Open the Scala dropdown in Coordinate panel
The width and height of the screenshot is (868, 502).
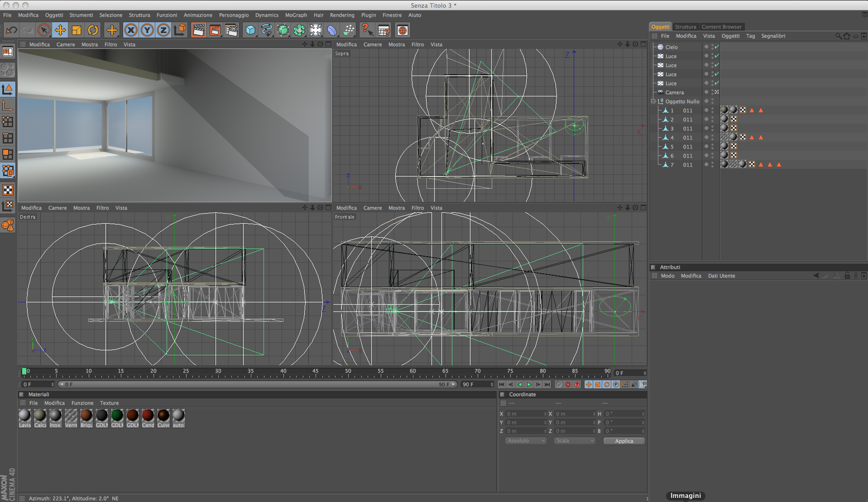tap(574, 441)
